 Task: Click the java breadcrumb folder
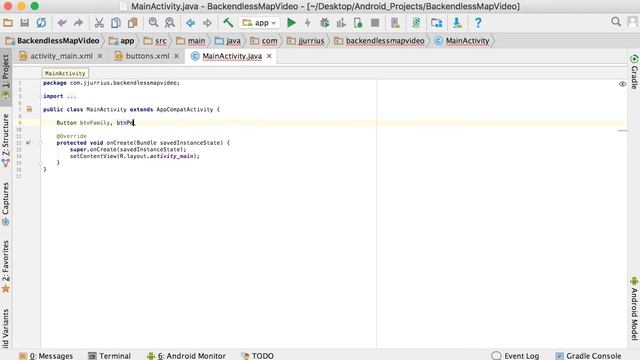[228, 41]
